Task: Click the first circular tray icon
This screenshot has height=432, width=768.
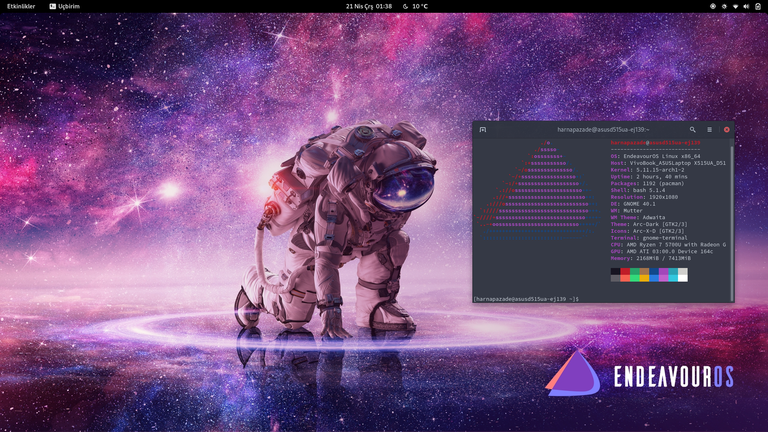Action: click(713, 6)
